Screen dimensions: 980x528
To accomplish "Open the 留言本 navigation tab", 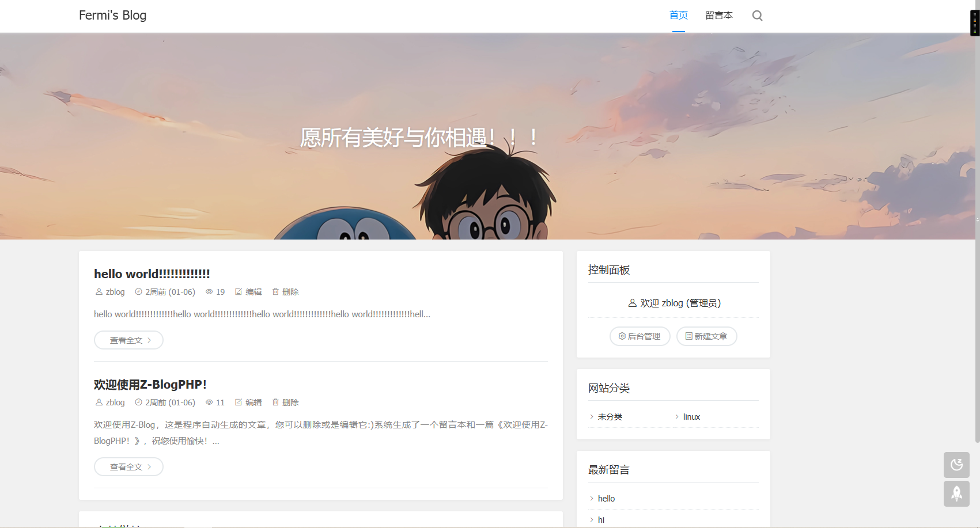I will tap(718, 16).
